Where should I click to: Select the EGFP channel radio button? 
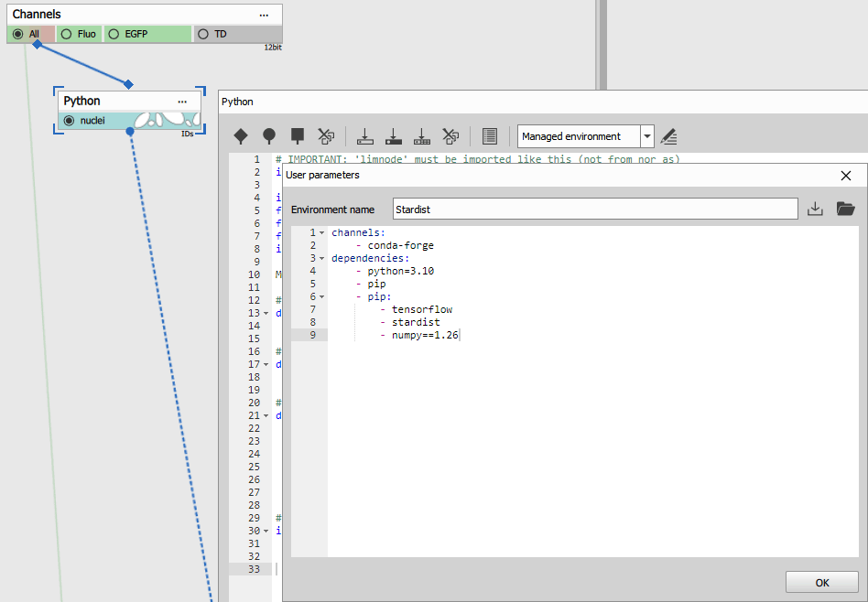(114, 34)
